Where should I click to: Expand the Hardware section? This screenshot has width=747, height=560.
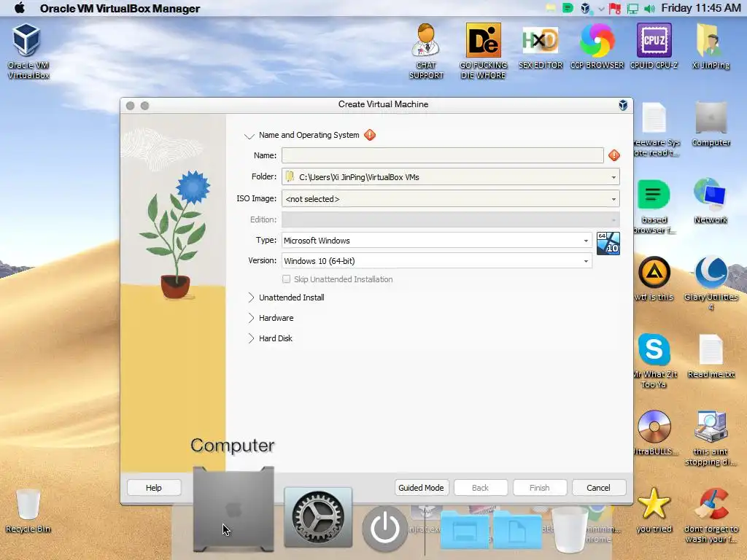pos(251,318)
